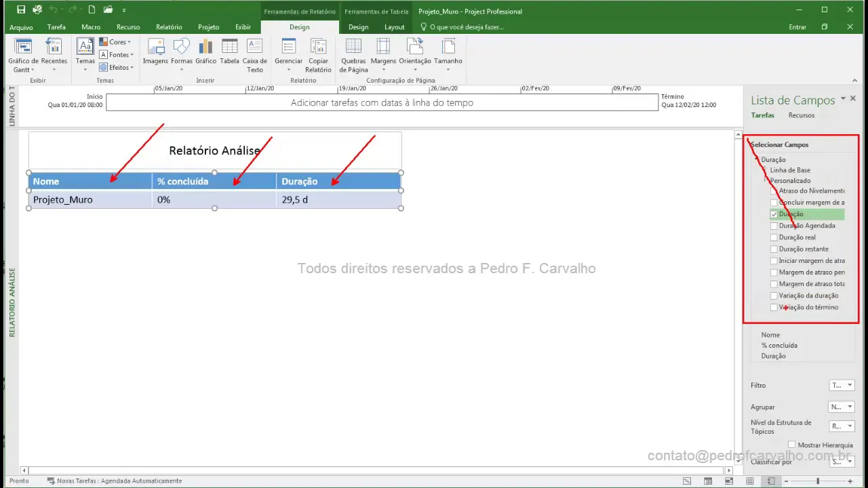Enable the Mostrar Hierarquia checkbox
Image resolution: width=868 pixels, height=488 pixels.
(x=791, y=445)
